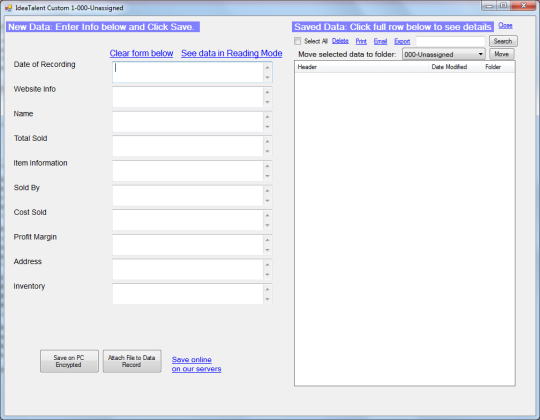The width and height of the screenshot is (540, 420).
Task: Click down arrow of Address scrollbar
Action: (268, 274)
